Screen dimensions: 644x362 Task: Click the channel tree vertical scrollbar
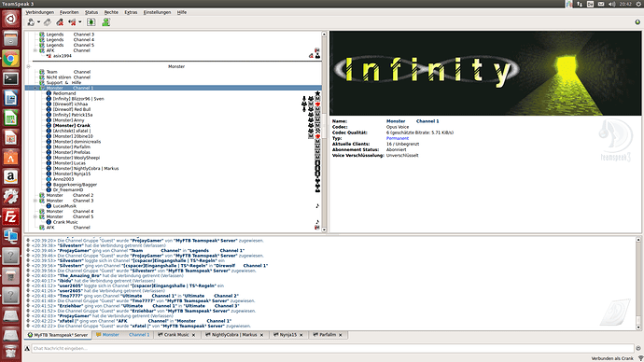click(324, 132)
